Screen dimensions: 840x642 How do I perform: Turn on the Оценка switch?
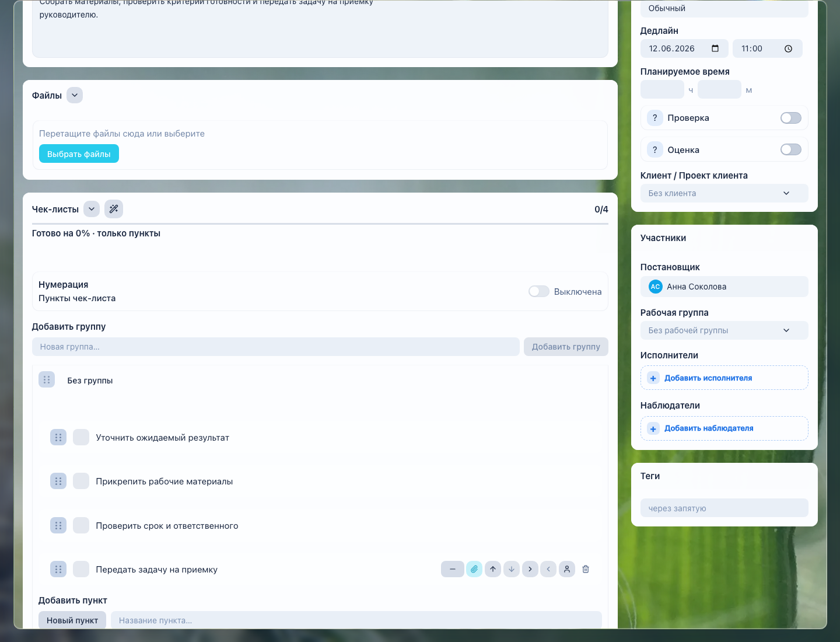click(x=791, y=150)
